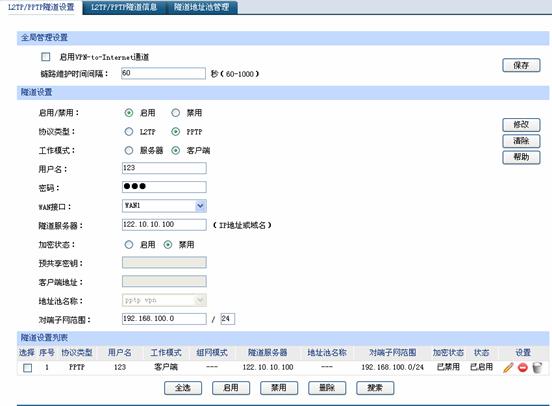Screen dimensions: 552x406
Task: Click the 修改 modify button
Action: 521,125
